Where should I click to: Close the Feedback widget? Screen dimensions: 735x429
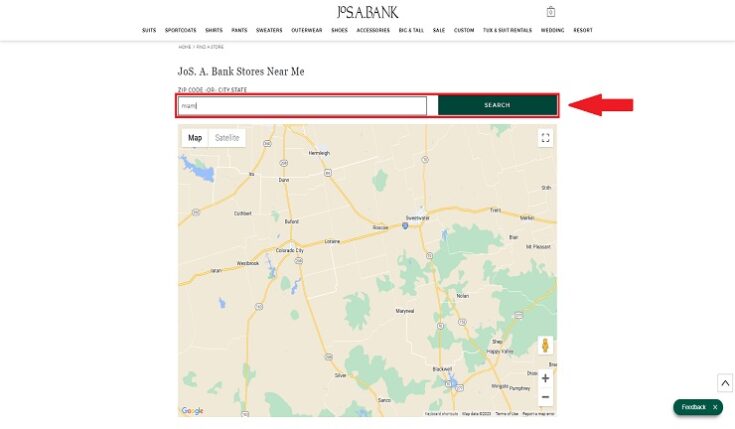715,407
